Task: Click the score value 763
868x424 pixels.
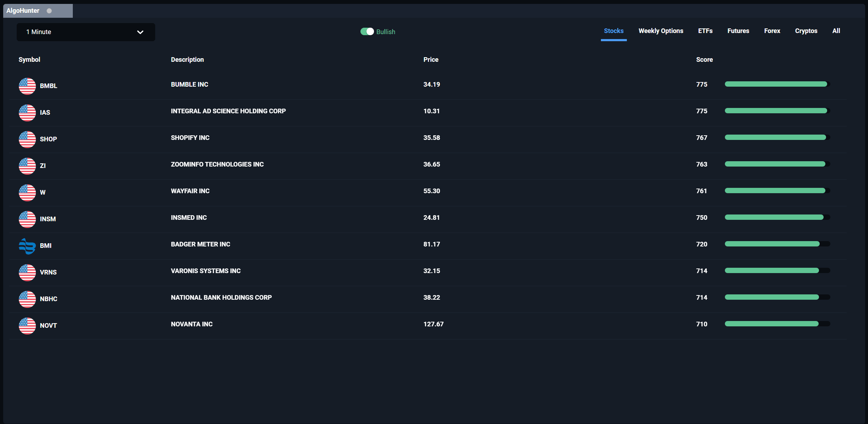Action: pyautogui.click(x=702, y=164)
